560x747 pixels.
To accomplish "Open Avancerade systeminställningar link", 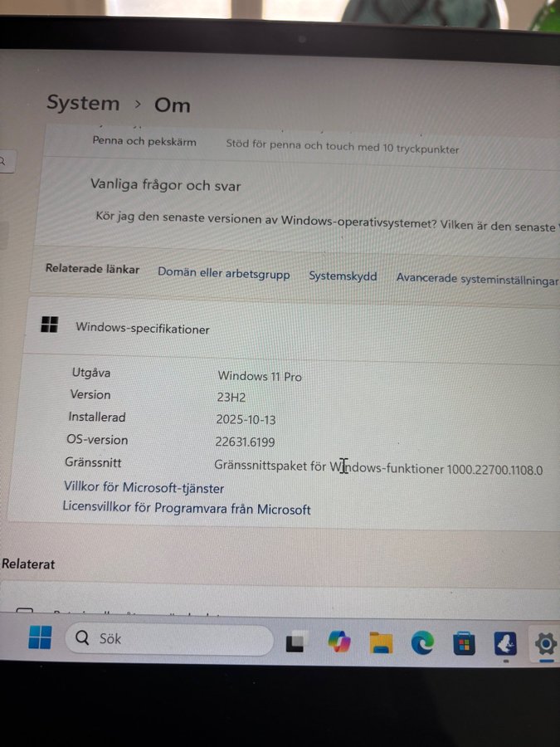I will [477, 280].
